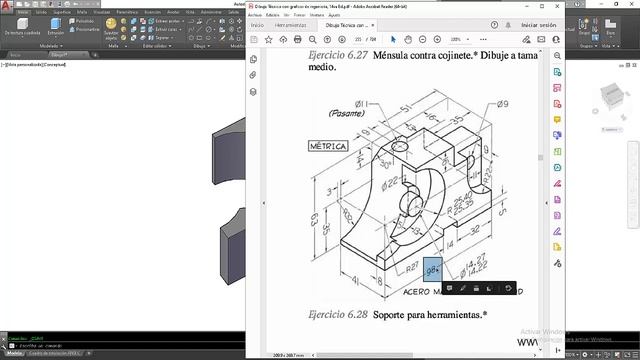Open AutoCAD customization menu at status bar
640x360 pixels.
tap(635, 355)
